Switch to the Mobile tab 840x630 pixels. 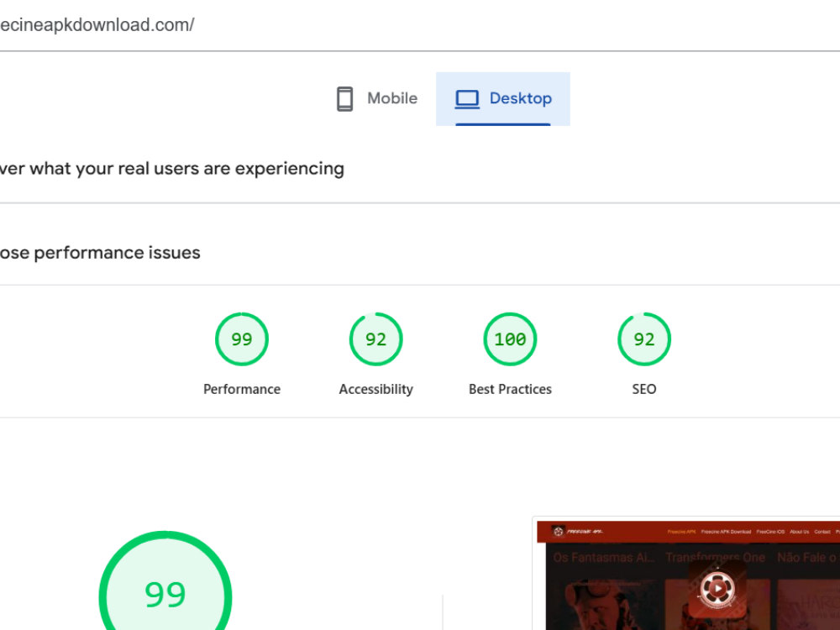pos(376,98)
